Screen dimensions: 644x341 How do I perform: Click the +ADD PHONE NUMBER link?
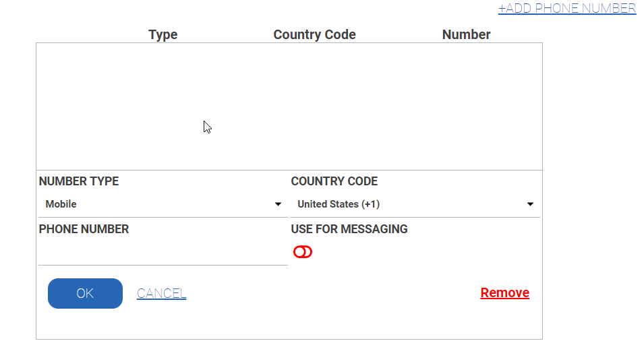(x=566, y=8)
